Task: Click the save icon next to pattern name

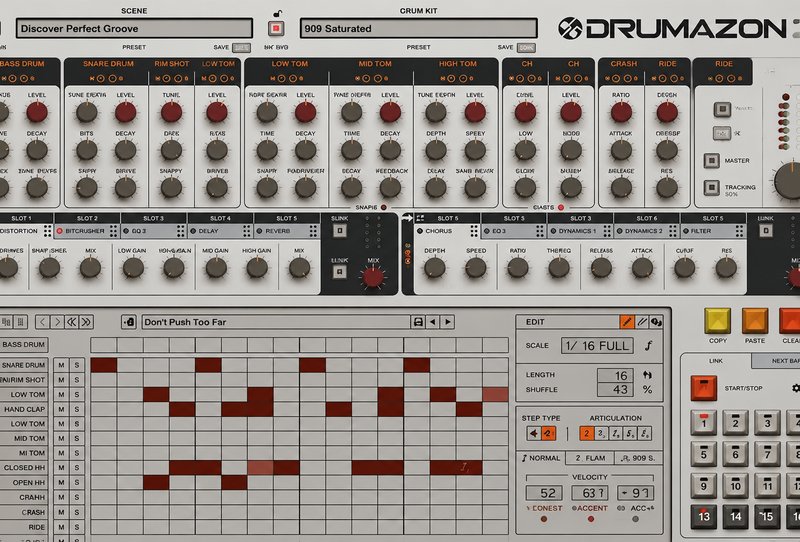Action: tap(418, 322)
